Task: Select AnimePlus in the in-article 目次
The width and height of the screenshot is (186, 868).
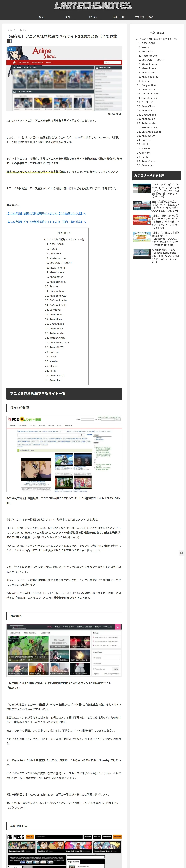Action: (56, 319)
